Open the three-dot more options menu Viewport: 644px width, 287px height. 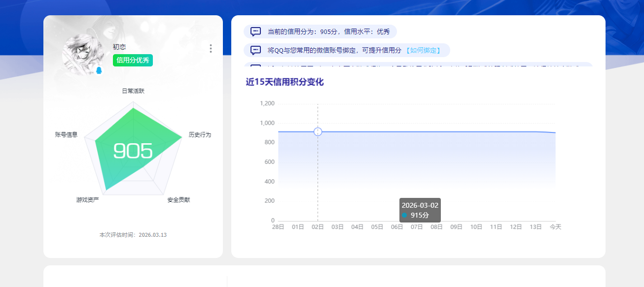[x=211, y=48]
